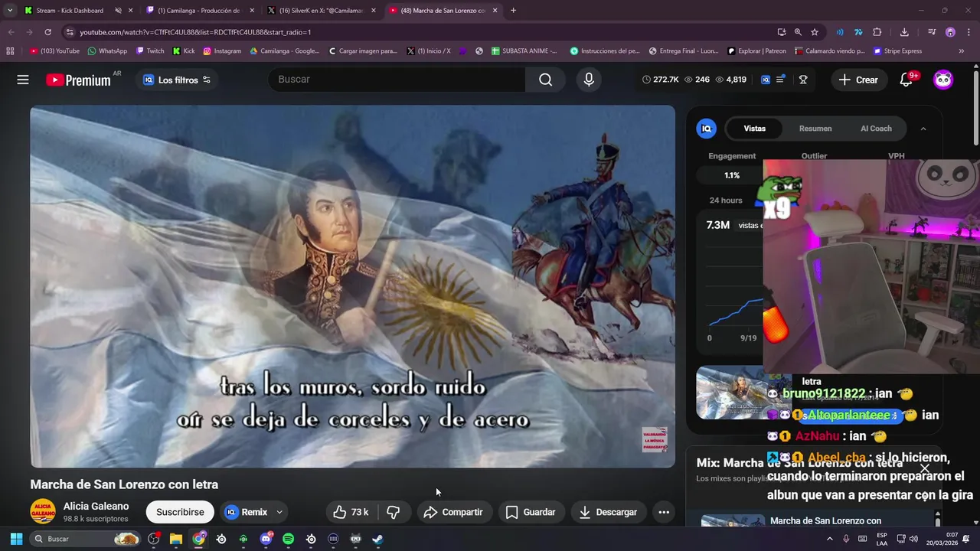This screenshot has width=980, height=551.
Task: Bookmark this page with star icon
Action: [x=815, y=32]
